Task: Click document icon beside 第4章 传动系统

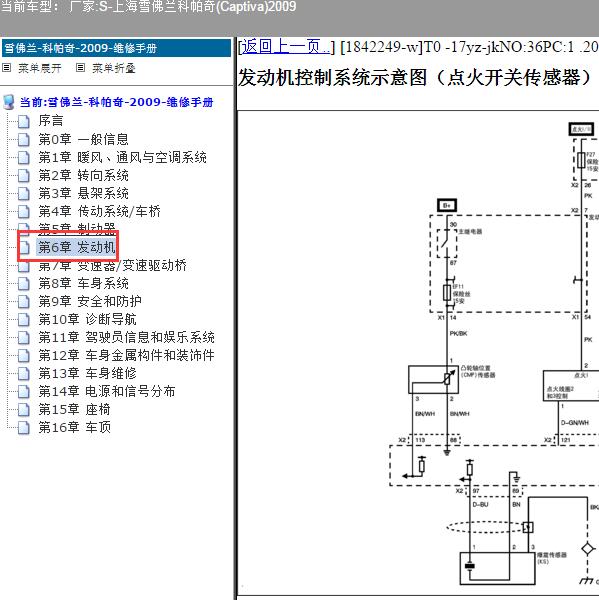Action: 24,212
